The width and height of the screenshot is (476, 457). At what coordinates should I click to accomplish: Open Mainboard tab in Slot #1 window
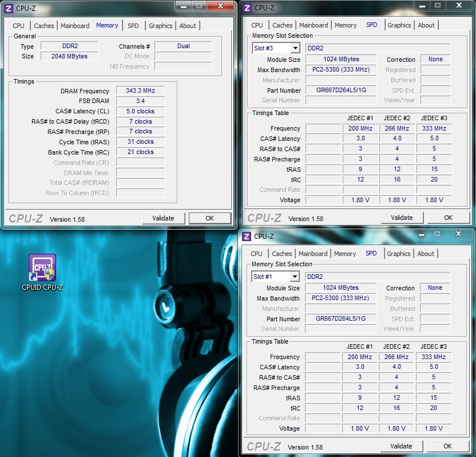click(x=313, y=254)
